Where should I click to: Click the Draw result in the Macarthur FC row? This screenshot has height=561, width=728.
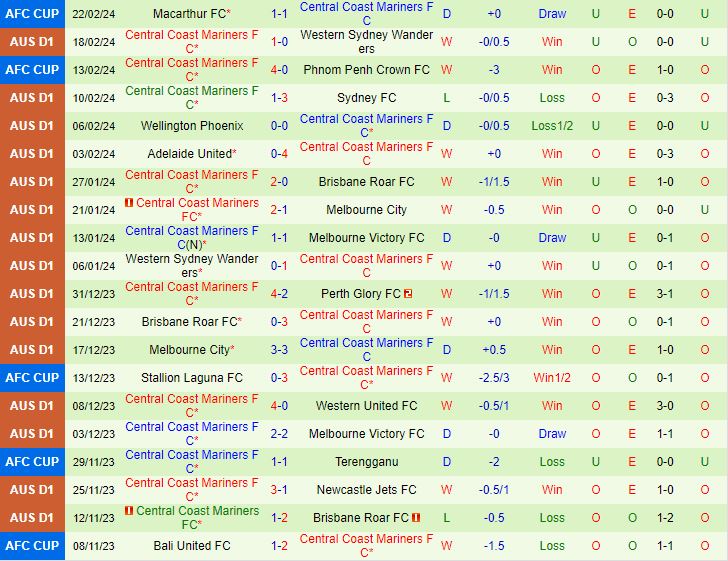[x=552, y=14]
